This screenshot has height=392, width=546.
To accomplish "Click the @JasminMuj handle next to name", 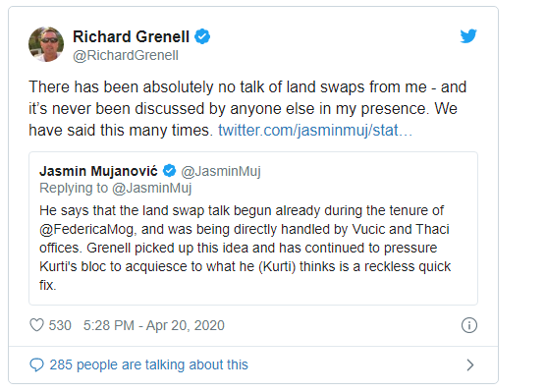I will 221,171.
